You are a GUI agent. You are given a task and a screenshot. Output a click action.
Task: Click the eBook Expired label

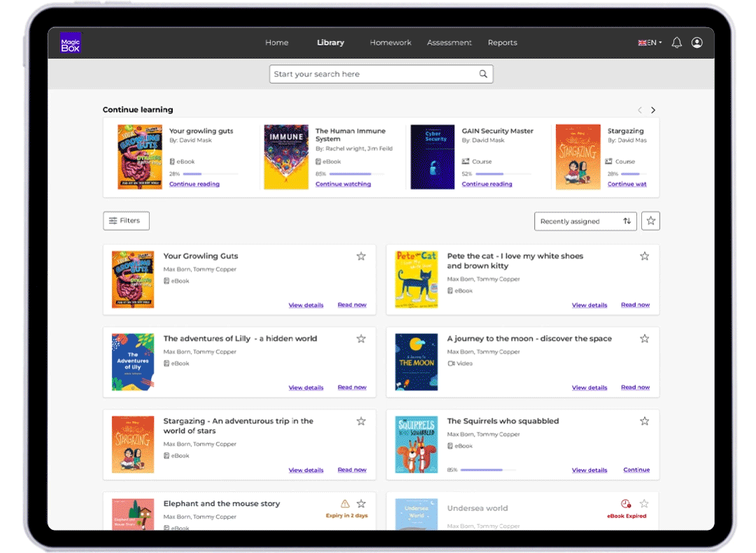click(x=626, y=516)
